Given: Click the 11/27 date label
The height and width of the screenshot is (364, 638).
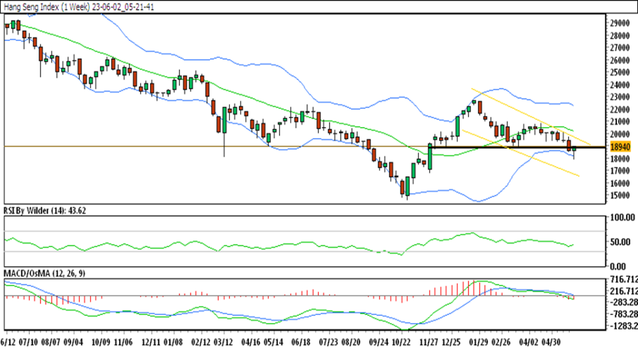Looking at the screenshot, I should click(x=429, y=342).
